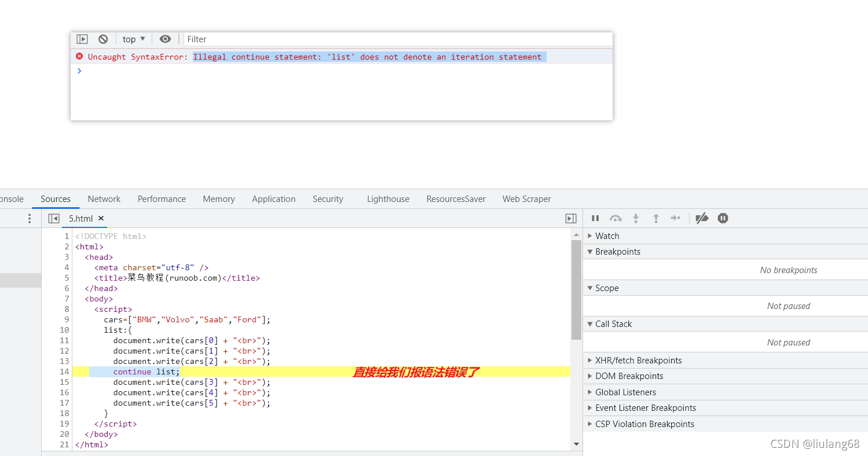The image size is (868, 456).
Task: Click the code editor vertical scrollbar thumb
Action: click(x=576, y=289)
